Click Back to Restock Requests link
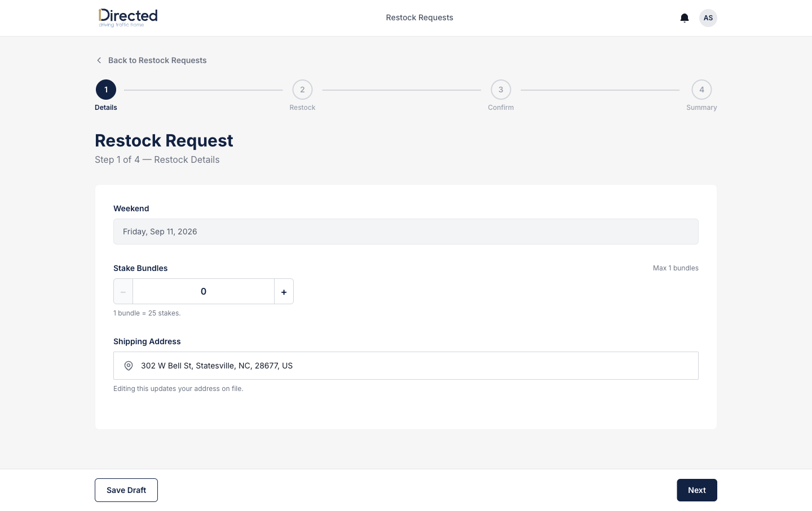Viewport: 812px width, 511px height. tap(157, 60)
